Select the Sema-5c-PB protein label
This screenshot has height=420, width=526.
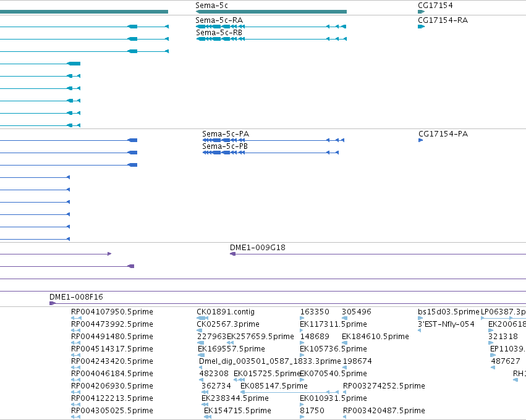[x=225, y=146]
